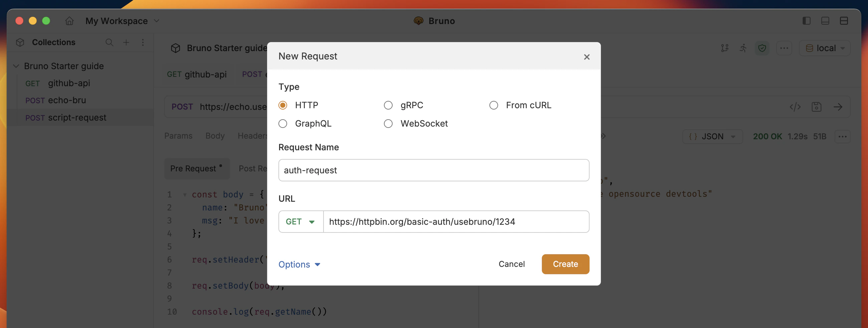Open the Collections search

pyautogui.click(x=110, y=42)
